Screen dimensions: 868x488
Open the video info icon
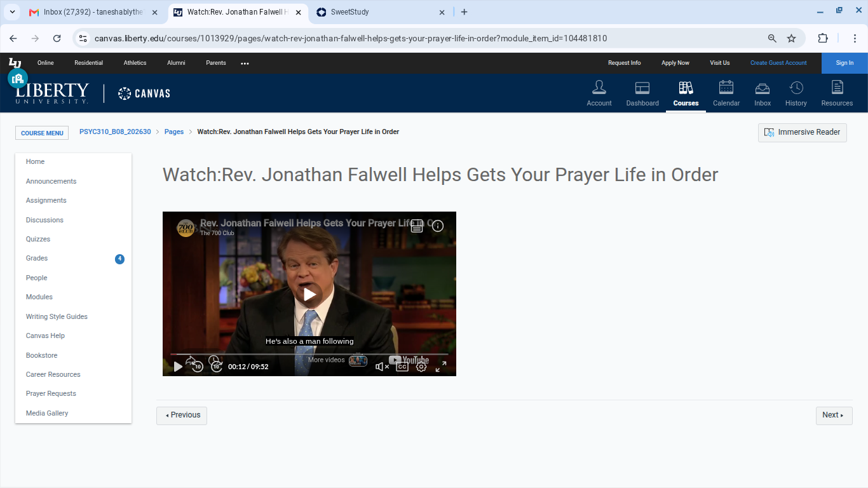(438, 226)
